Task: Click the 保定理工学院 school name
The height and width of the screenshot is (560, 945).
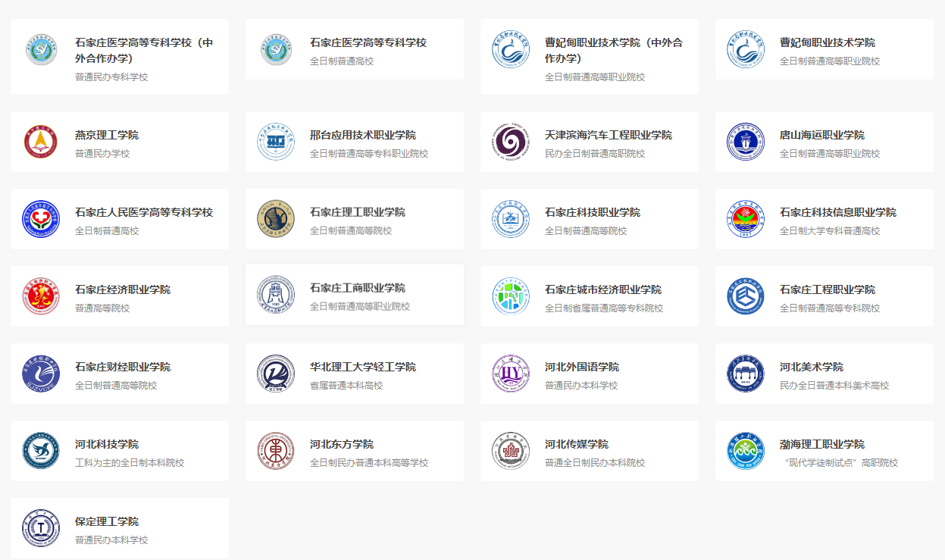Action: click(107, 521)
